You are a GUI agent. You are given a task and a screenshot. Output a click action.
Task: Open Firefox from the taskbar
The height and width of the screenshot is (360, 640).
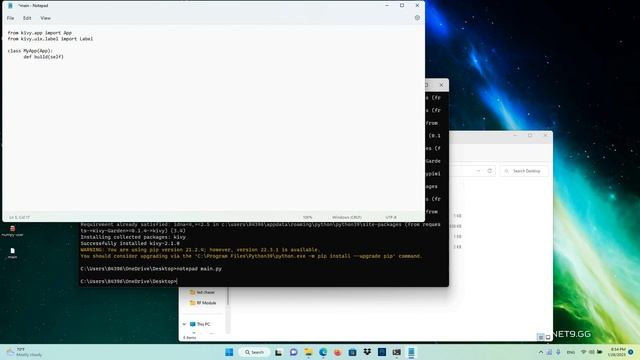point(338,352)
